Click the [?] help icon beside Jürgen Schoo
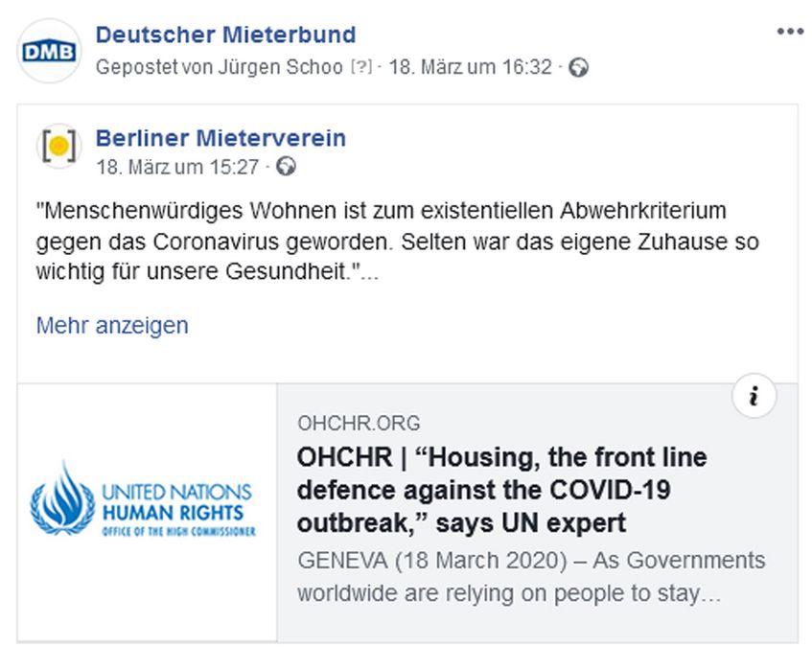Image resolution: width=812 pixels, height=670 pixels. click(x=361, y=67)
